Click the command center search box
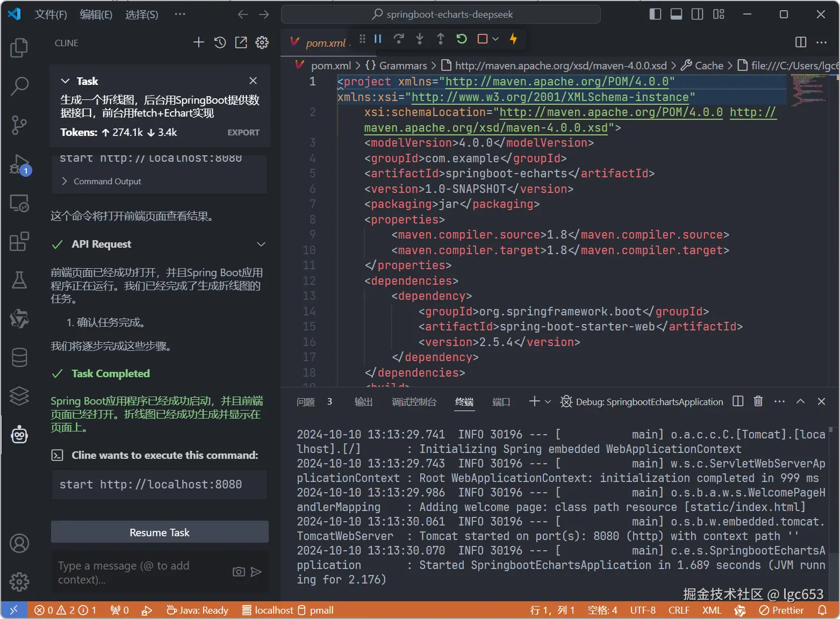 coord(441,15)
